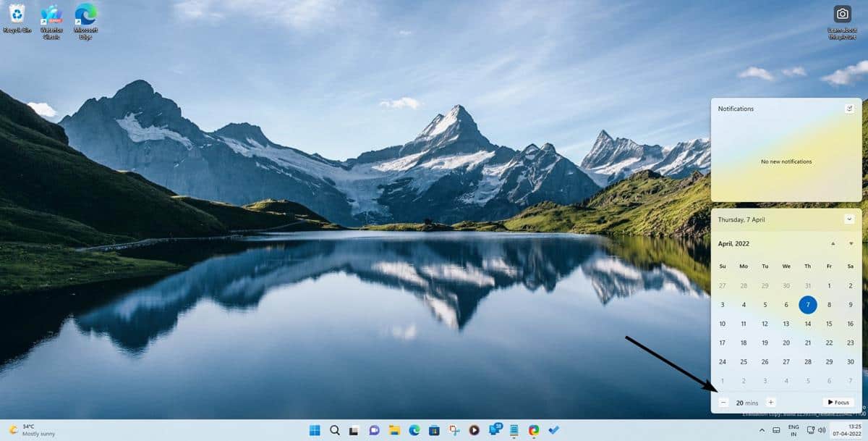Open notification settings in Notifications panel
Image resolution: width=868 pixels, height=441 pixels.
coord(849,109)
